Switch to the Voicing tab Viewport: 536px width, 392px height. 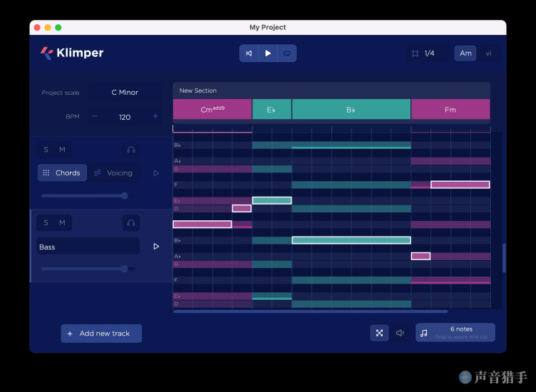(114, 172)
